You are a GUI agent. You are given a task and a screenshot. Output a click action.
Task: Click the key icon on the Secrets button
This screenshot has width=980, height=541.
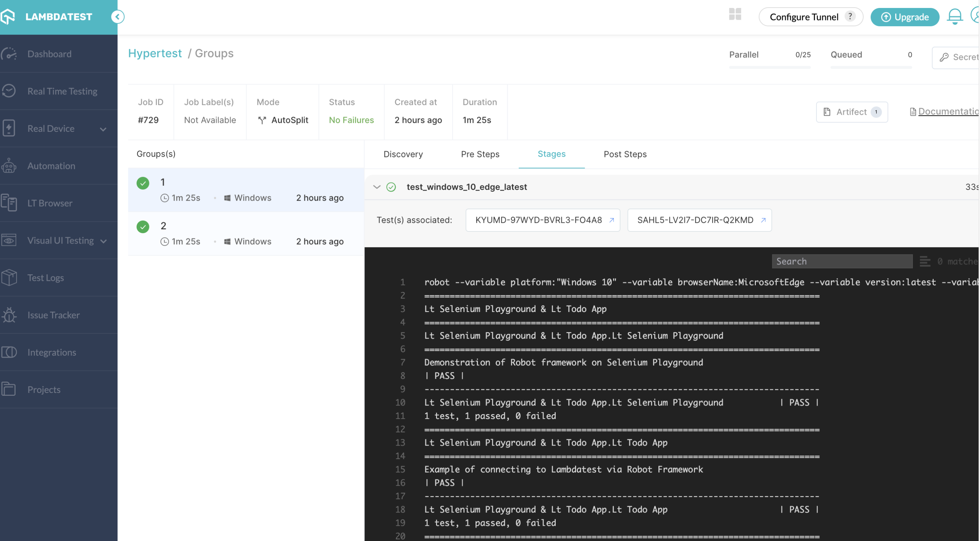pyautogui.click(x=944, y=57)
